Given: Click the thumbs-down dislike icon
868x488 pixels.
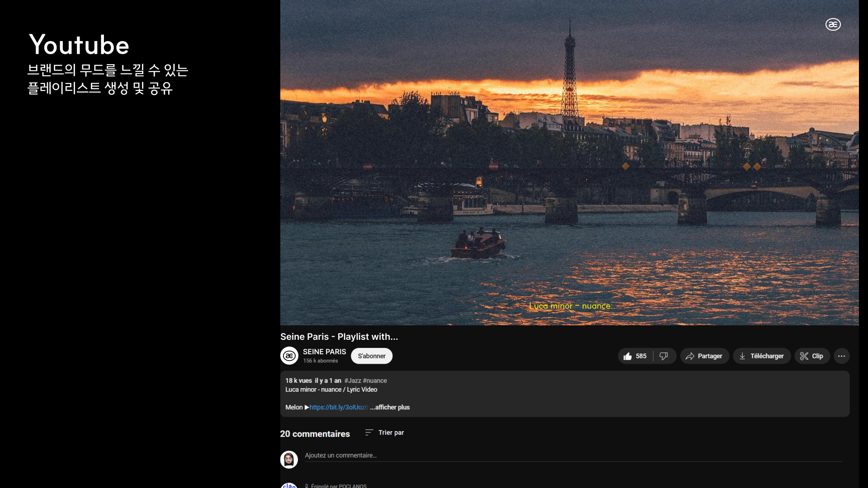Looking at the screenshot, I should (664, 356).
